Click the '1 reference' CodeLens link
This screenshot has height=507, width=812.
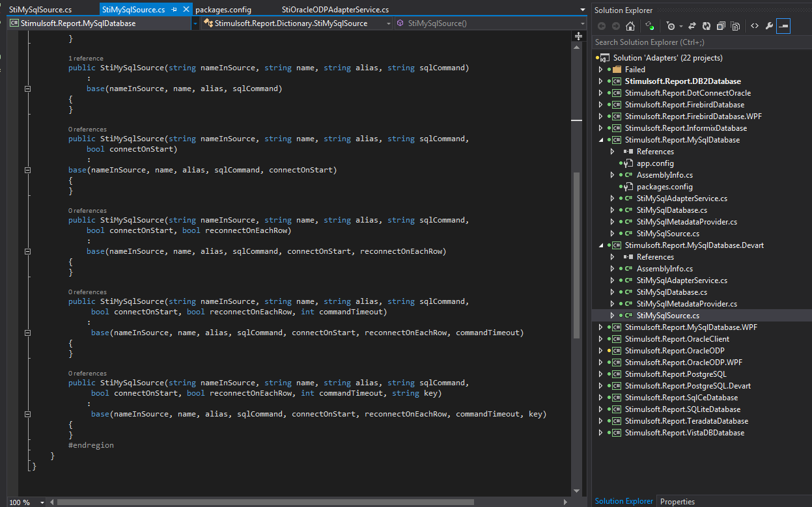point(86,58)
